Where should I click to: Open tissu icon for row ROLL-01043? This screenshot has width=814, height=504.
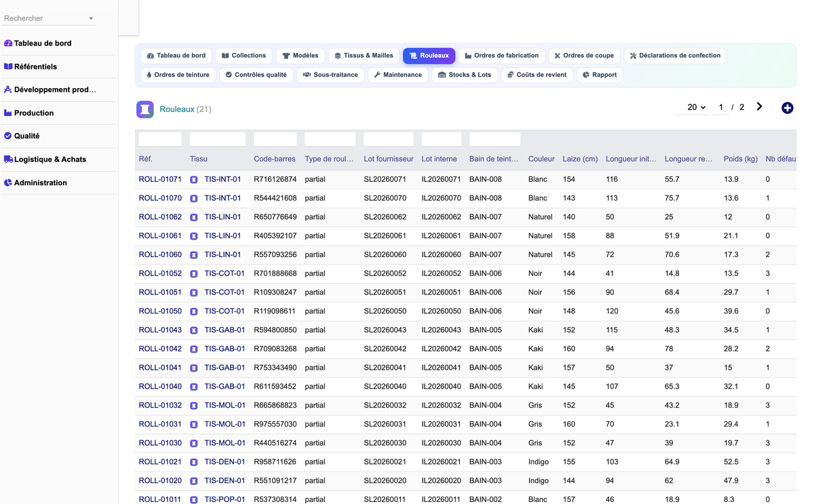(194, 330)
